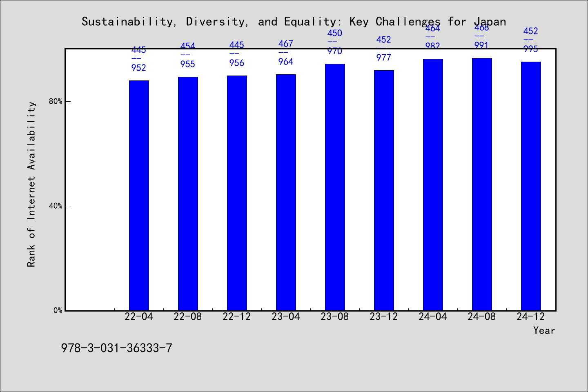Image resolution: width=588 pixels, height=392 pixels.
Task: Click the x-axis label 24-04
Action: pyautogui.click(x=433, y=316)
